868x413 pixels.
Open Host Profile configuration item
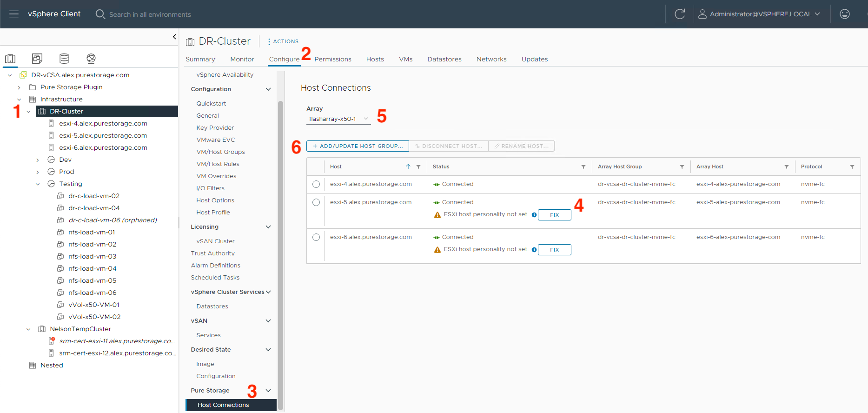[x=213, y=213]
